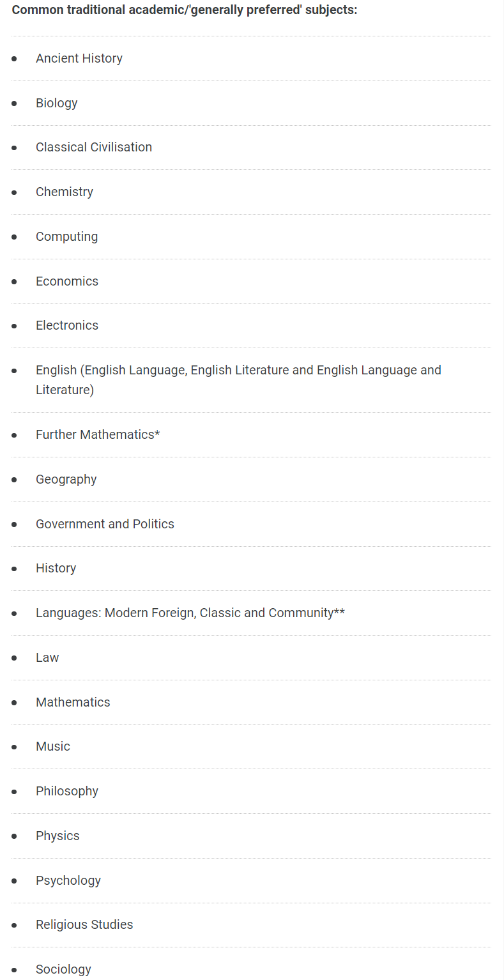This screenshot has width=504, height=980.
Task: Select Economics in the list
Action: (67, 281)
